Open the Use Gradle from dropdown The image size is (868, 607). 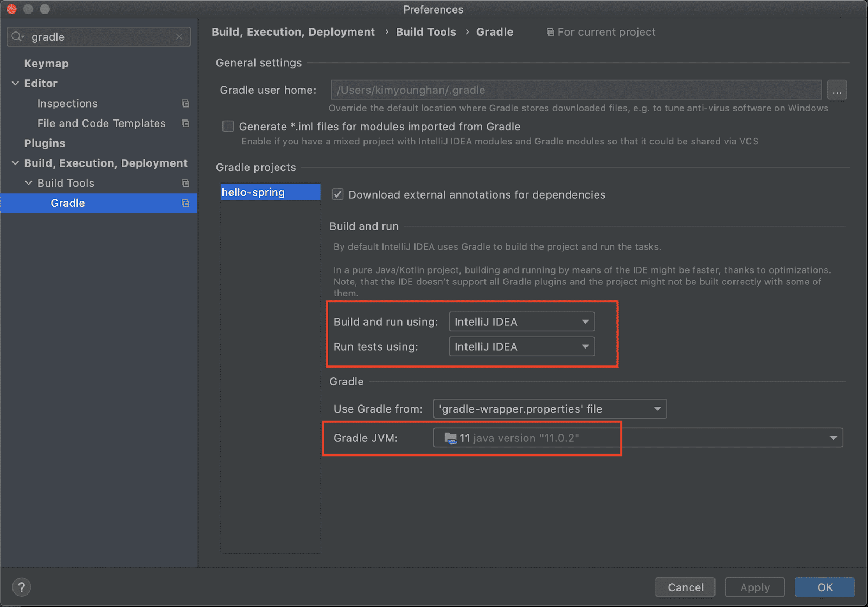point(550,409)
